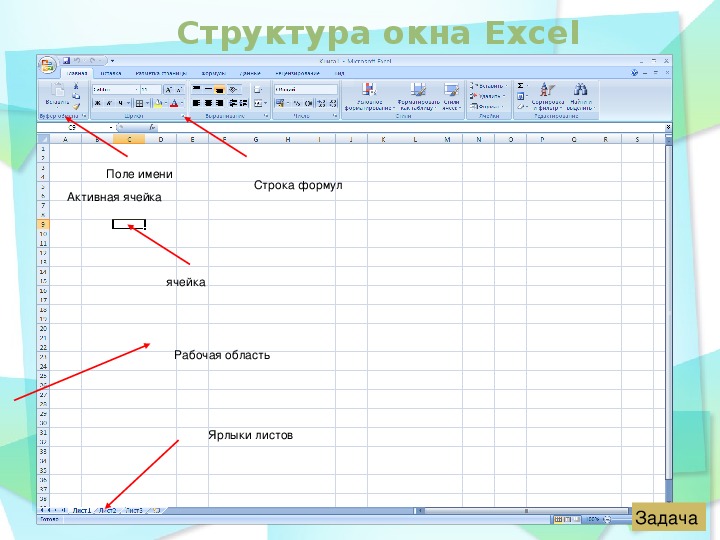The width and height of the screenshot is (720, 540).
Task: Toggle underline formatting (Ч)
Action: point(120,103)
